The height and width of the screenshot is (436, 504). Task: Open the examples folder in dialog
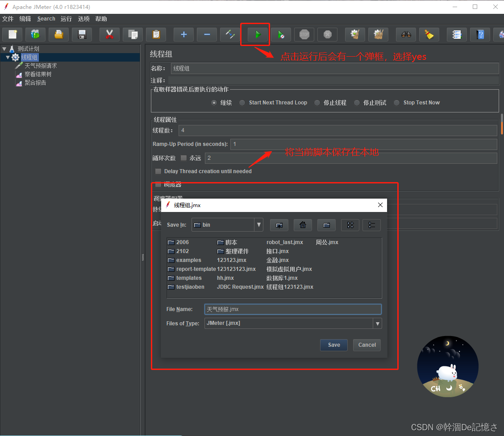coord(184,260)
